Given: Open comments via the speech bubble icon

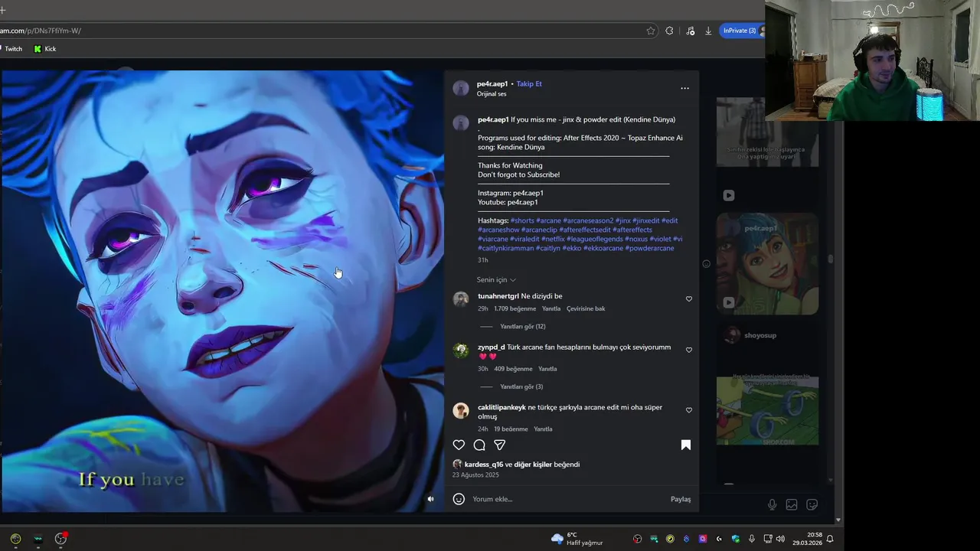Looking at the screenshot, I should point(479,445).
